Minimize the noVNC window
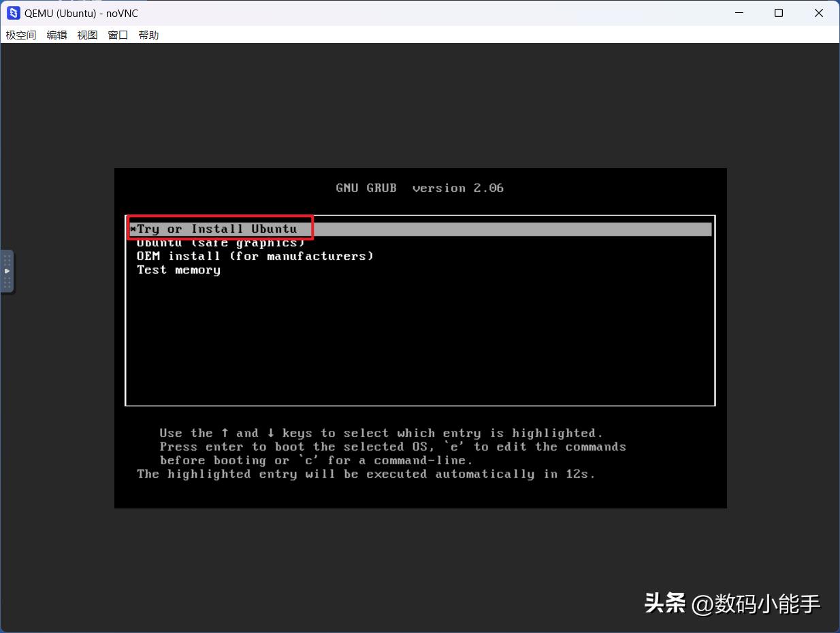Viewport: 840px width, 633px height. coord(739,13)
